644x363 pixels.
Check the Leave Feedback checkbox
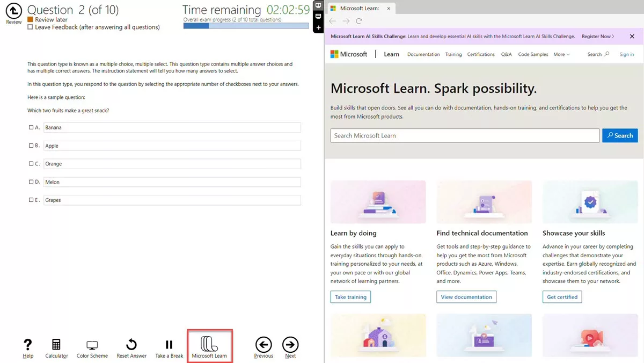coord(31,27)
